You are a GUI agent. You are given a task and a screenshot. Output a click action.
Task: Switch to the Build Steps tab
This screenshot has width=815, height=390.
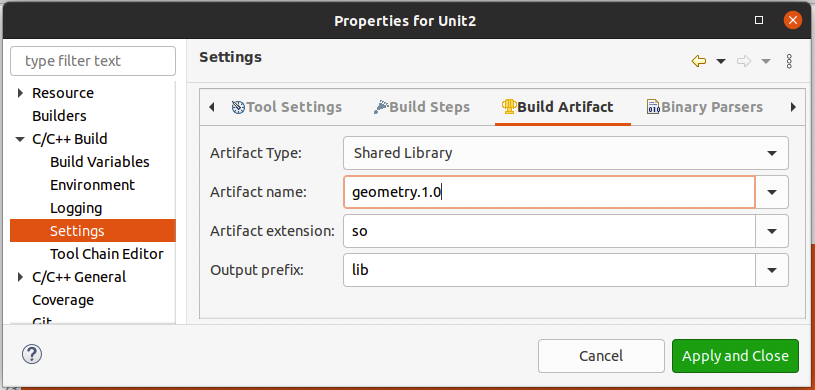(422, 107)
